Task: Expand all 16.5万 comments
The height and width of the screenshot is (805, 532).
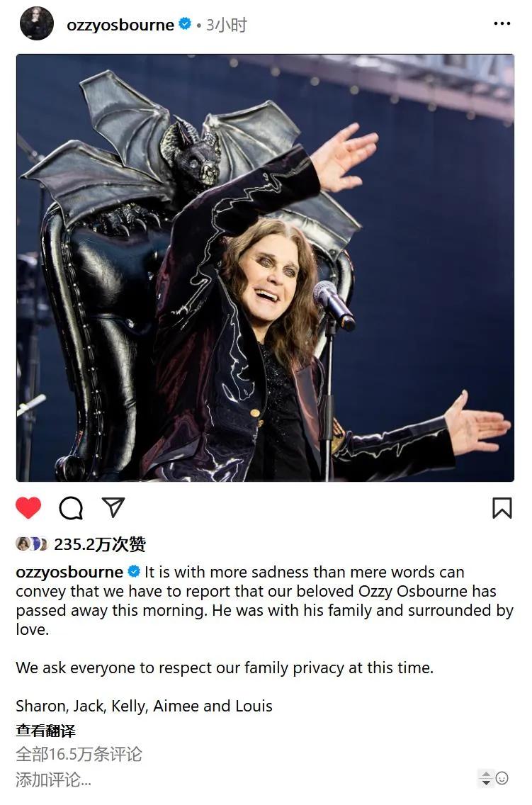Action: [79, 754]
